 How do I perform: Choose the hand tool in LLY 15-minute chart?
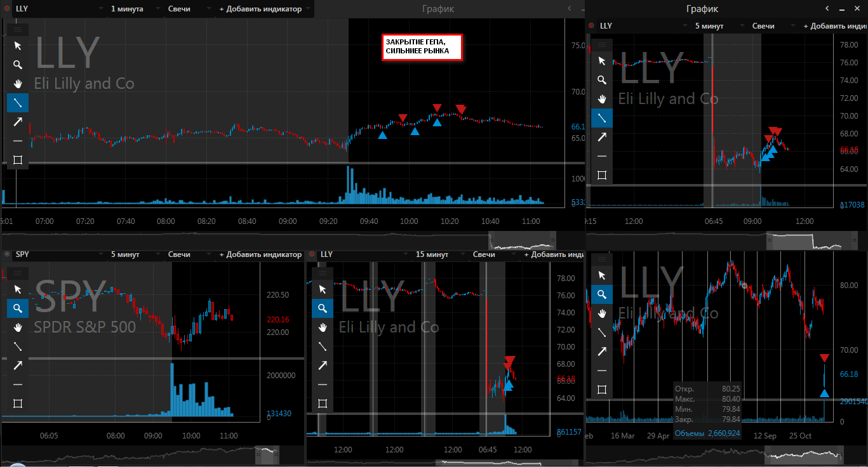[x=323, y=327]
